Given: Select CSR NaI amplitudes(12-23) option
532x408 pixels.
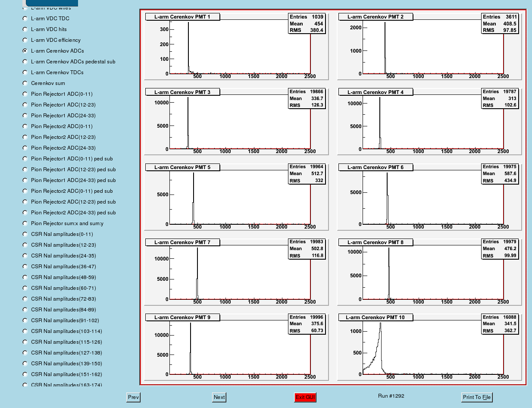Looking at the screenshot, I should tap(25, 245).
